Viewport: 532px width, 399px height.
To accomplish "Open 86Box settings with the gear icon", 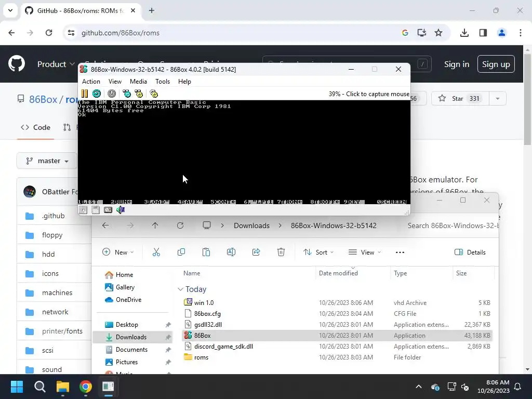I will (x=154, y=94).
